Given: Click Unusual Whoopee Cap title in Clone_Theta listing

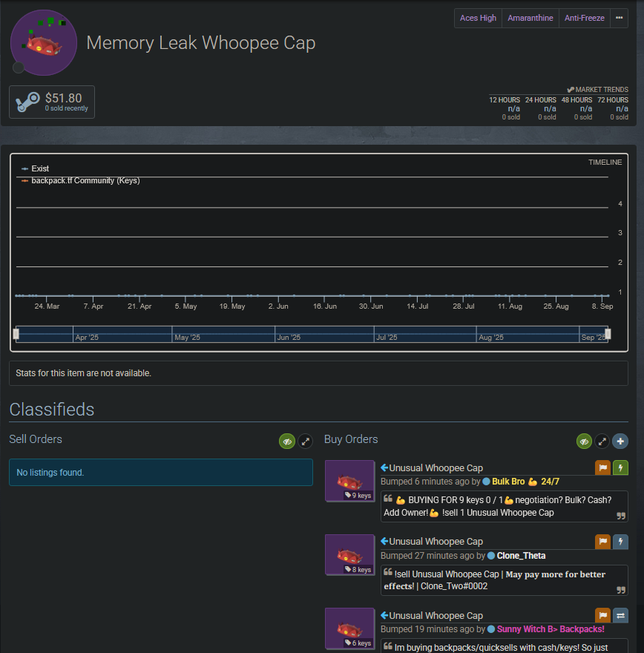Looking at the screenshot, I should click(436, 542).
